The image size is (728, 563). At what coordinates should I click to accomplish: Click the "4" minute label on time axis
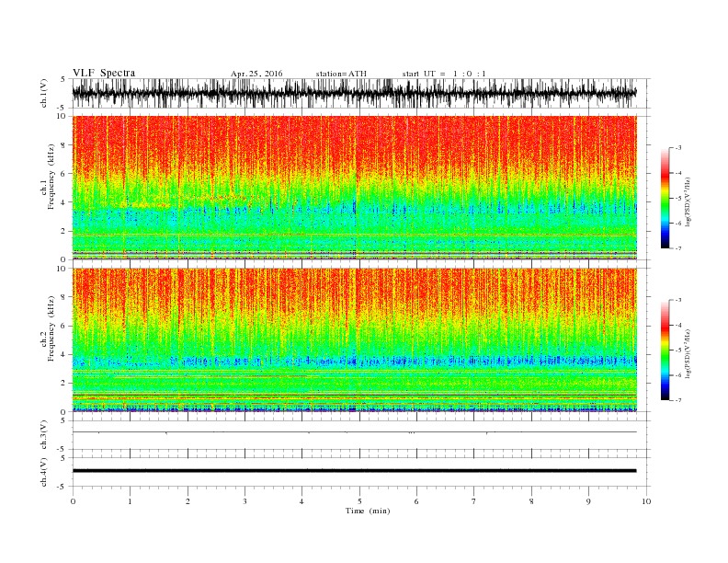(301, 501)
